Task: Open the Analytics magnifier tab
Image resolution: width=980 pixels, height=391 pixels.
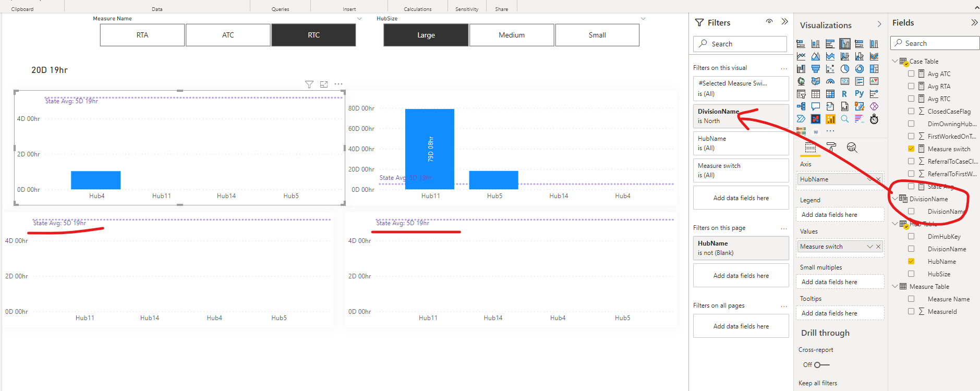Action: pyautogui.click(x=852, y=148)
